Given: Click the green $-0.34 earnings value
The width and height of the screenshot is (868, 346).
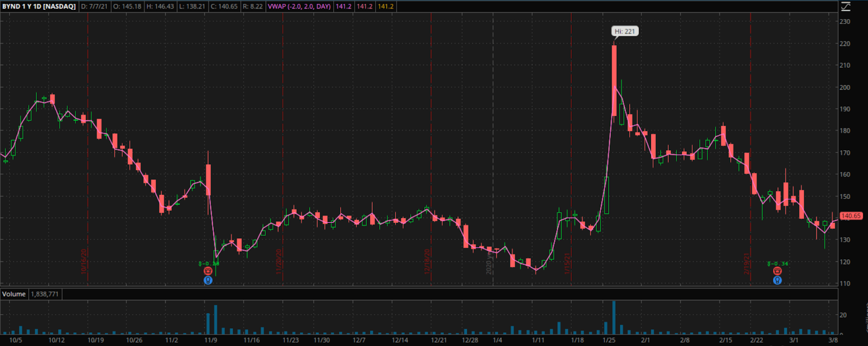Looking at the screenshot, I should [777, 264].
